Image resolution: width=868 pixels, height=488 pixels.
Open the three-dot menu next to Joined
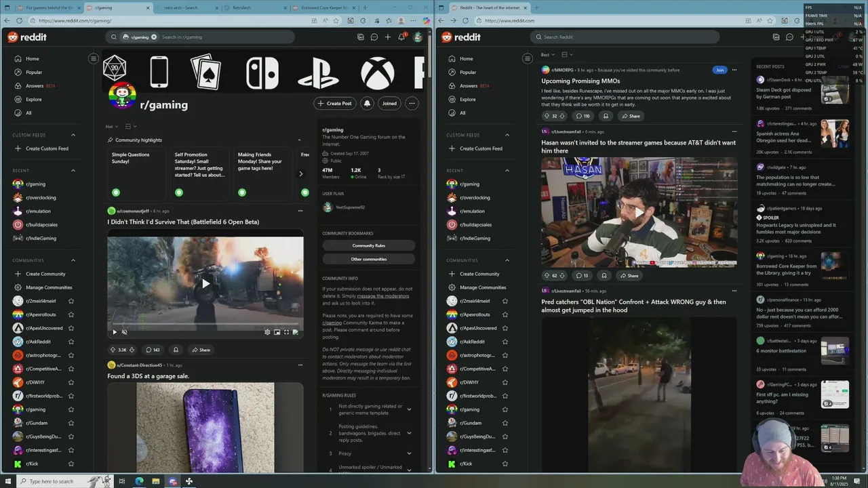[x=412, y=104]
